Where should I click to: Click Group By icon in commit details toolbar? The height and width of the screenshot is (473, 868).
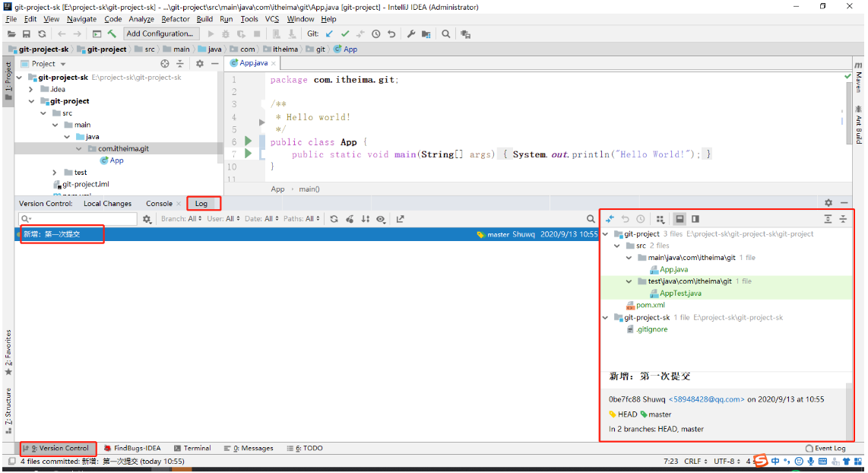click(x=660, y=219)
